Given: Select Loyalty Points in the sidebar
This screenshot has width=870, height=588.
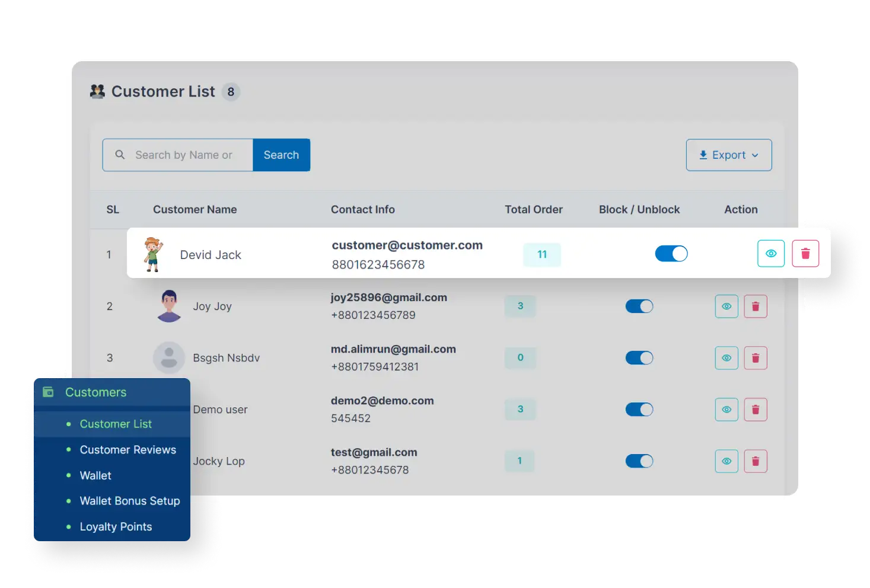Looking at the screenshot, I should coord(116,526).
